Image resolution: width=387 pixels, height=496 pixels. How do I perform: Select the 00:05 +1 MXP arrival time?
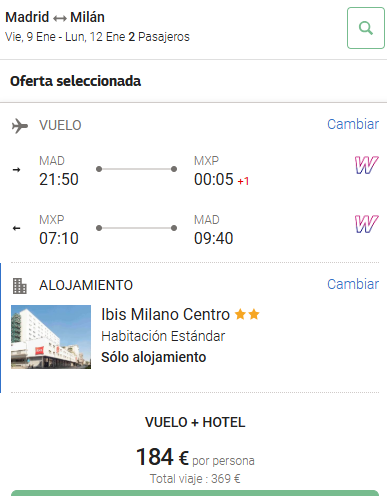(x=221, y=180)
